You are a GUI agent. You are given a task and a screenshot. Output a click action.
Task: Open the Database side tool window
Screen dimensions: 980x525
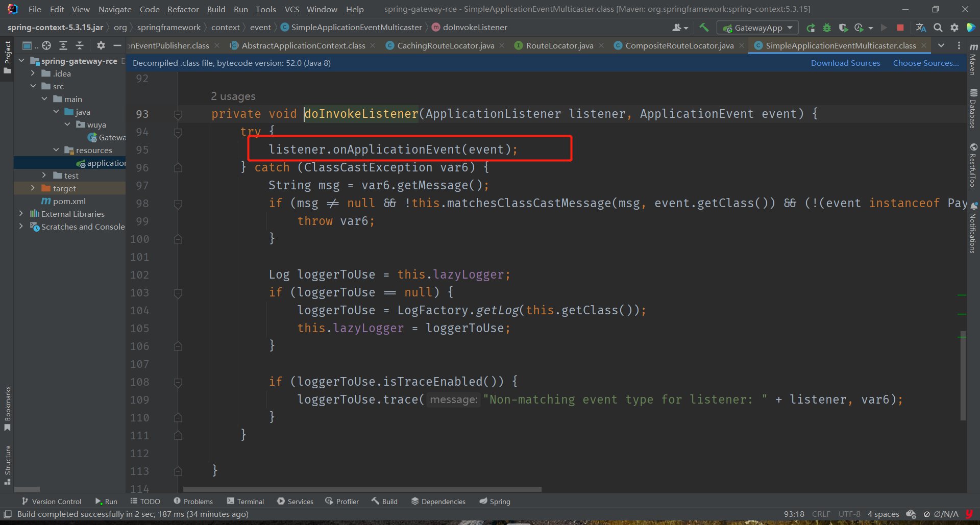coord(973,108)
